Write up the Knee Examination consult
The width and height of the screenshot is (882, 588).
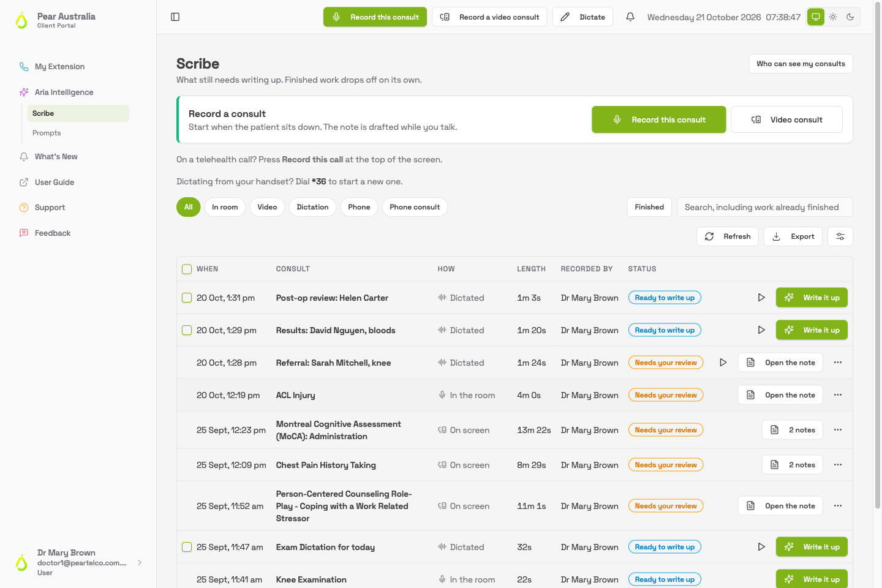812,579
